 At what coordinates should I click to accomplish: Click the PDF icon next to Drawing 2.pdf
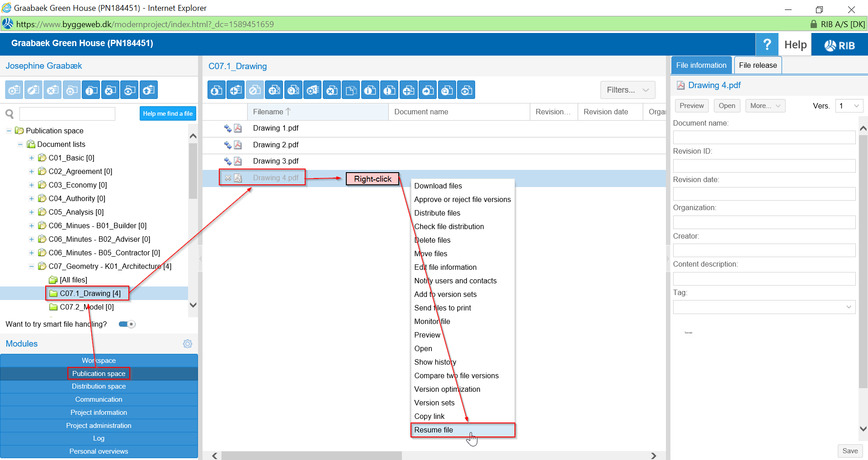(x=238, y=145)
